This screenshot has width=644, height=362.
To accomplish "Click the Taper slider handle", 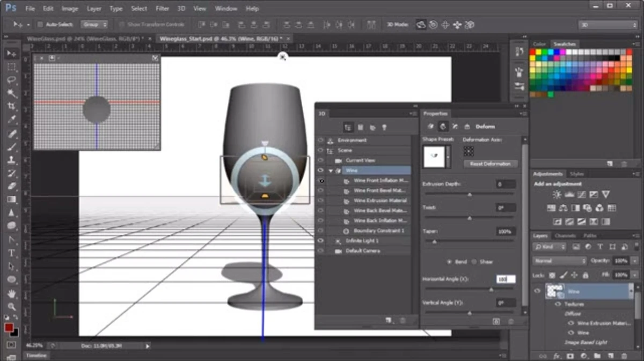I will point(434,241).
